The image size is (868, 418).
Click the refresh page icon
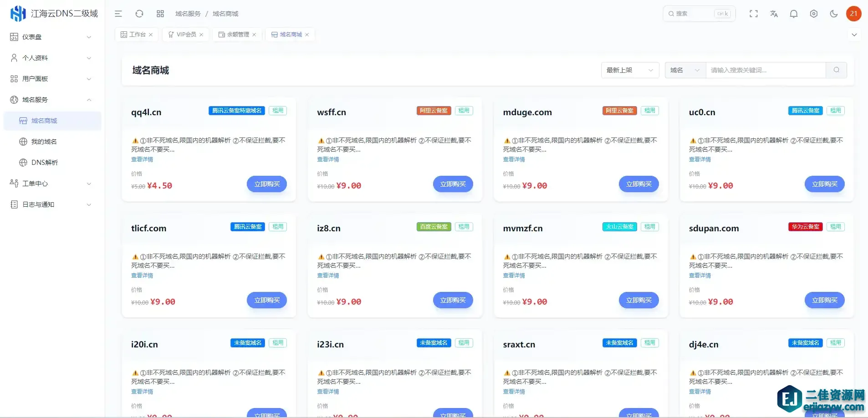coord(139,14)
